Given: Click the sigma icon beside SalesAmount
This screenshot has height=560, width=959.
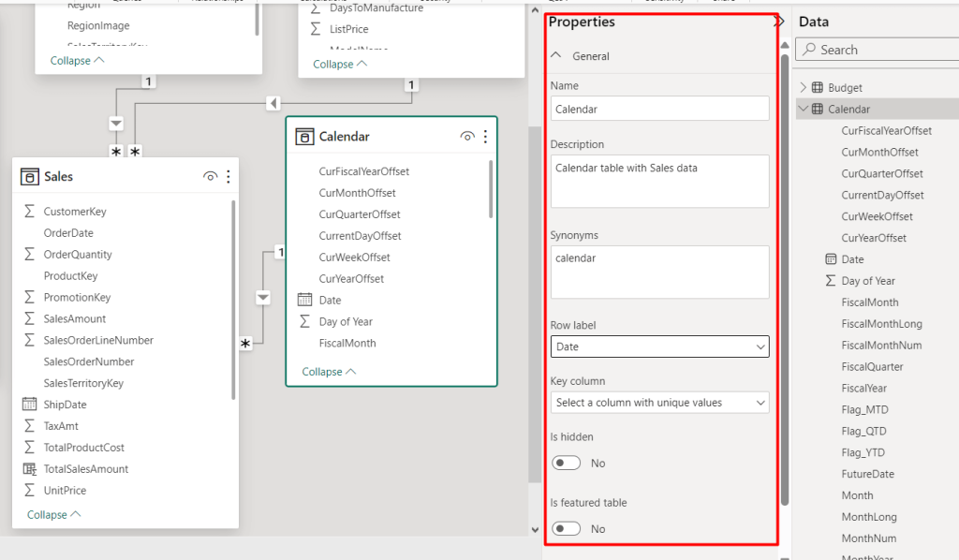Looking at the screenshot, I should point(29,317).
